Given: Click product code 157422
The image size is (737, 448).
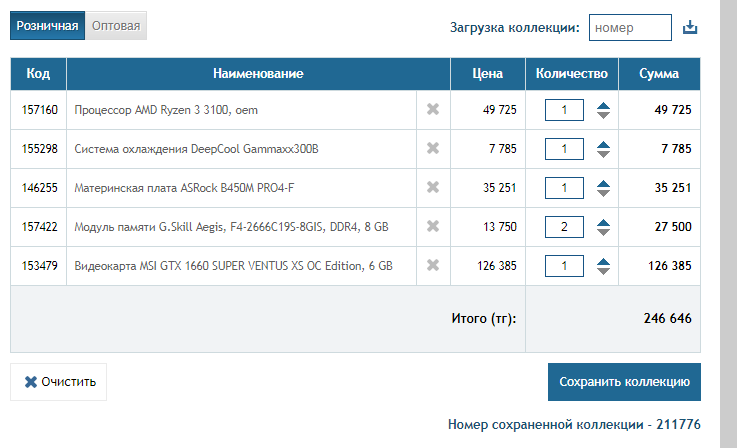Looking at the screenshot, I should pos(39,227).
